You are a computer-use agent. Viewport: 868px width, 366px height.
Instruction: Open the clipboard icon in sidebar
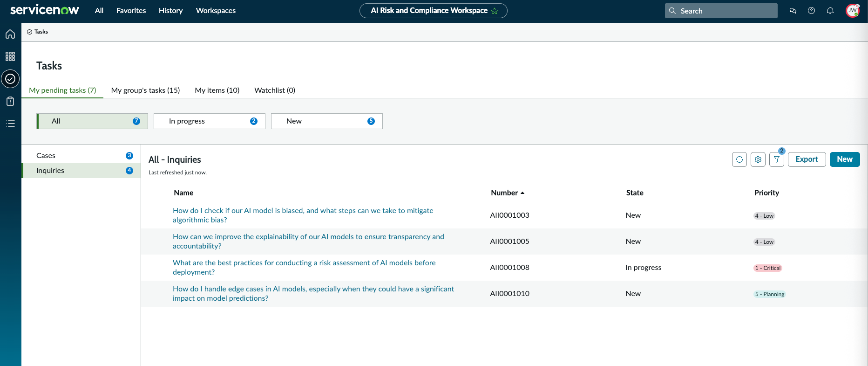coord(10,101)
